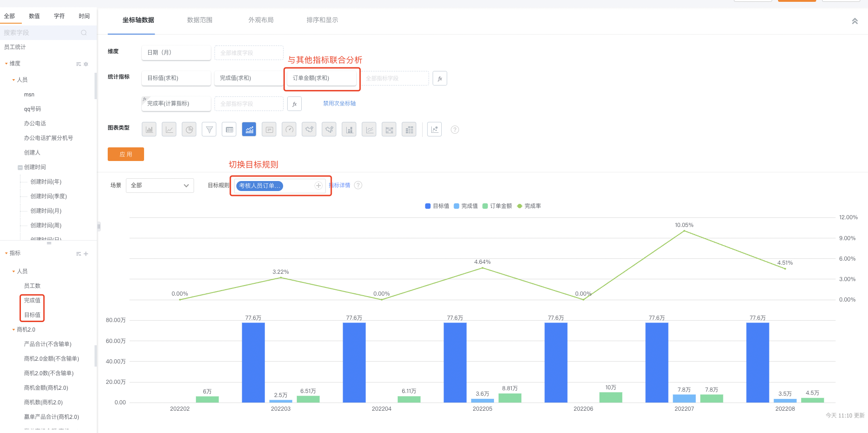This screenshot has height=433, width=868.
Task: Click the 完成率(计算指标) metric chip
Action: pos(176,104)
